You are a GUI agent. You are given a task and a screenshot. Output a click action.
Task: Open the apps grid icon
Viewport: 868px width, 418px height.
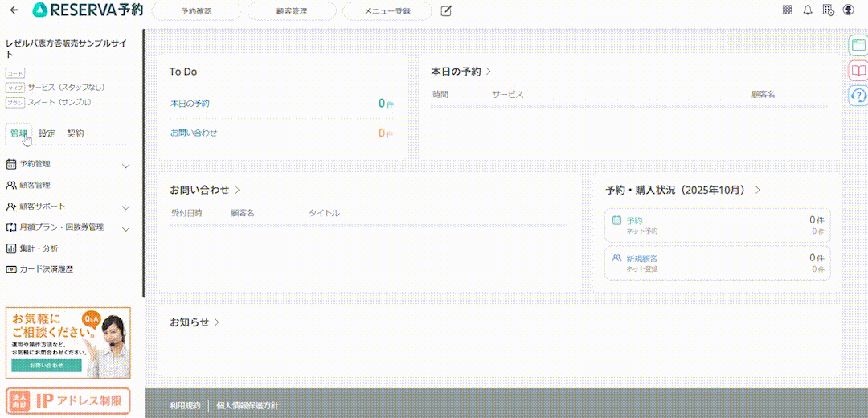coord(787,10)
